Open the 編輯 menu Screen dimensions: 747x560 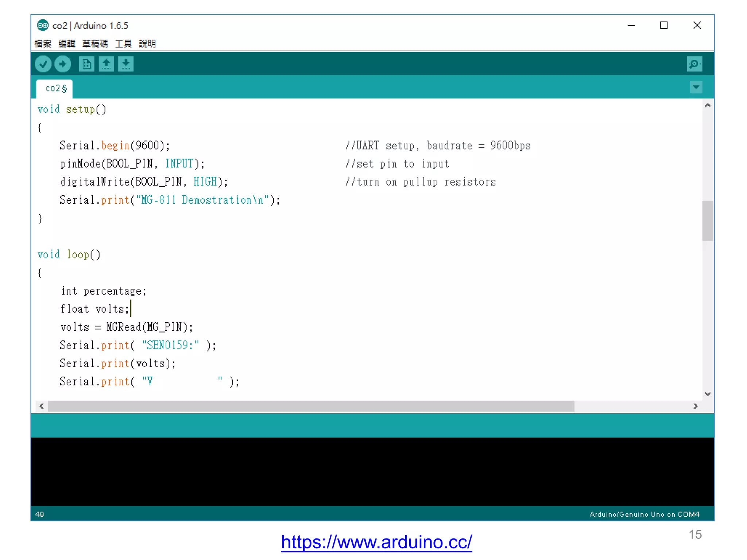click(x=67, y=44)
